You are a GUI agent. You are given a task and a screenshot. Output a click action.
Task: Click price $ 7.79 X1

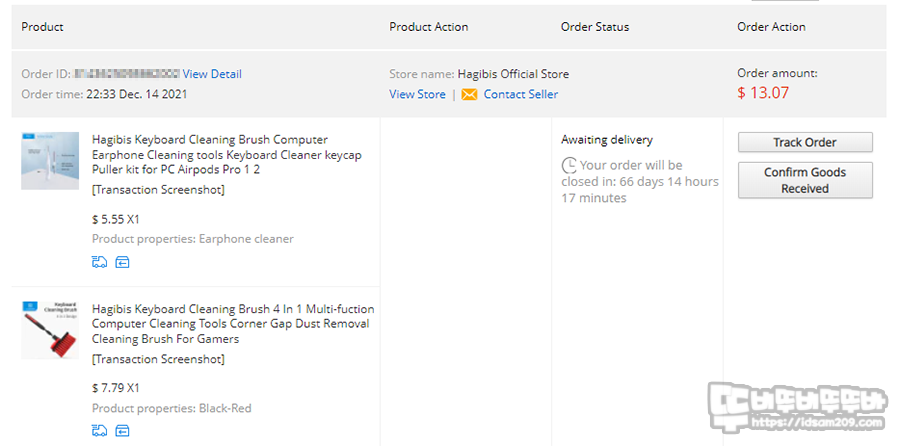click(x=115, y=388)
